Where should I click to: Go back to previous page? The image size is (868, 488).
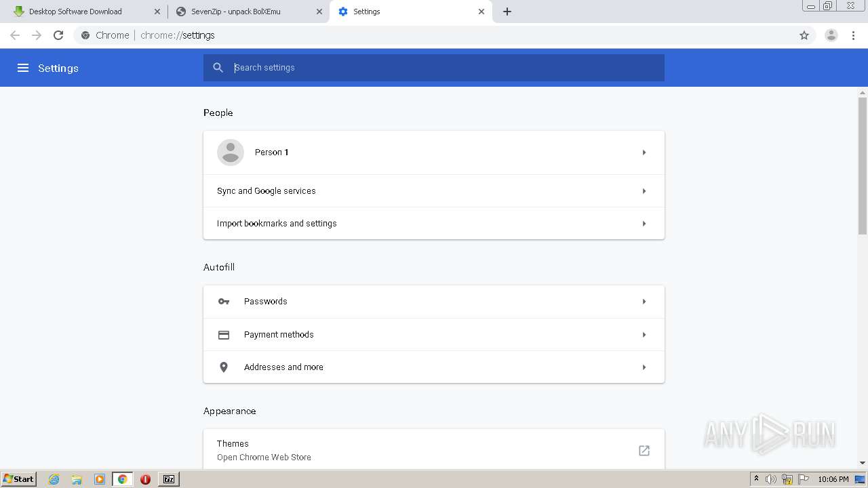(x=15, y=35)
